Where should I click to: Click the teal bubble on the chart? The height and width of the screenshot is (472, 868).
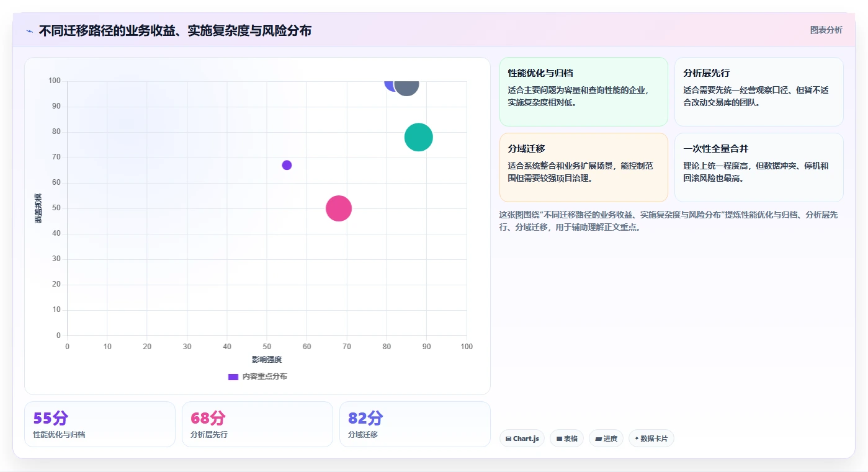[x=419, y=137]
